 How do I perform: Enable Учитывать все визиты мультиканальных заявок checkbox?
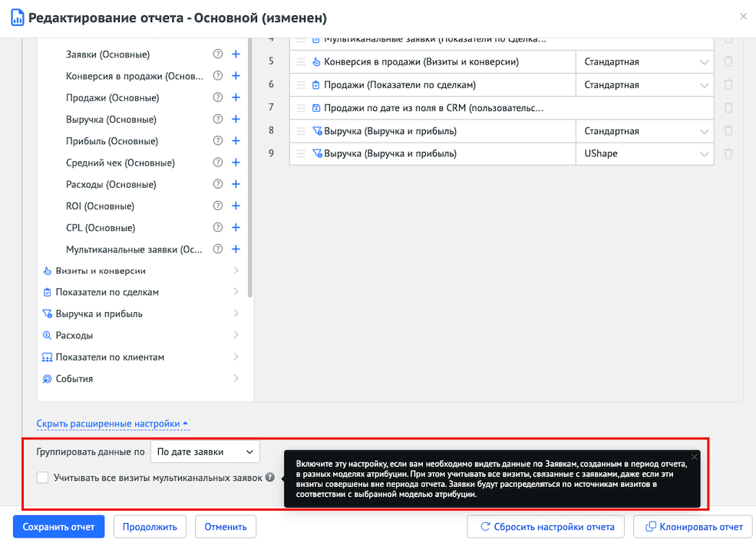click(x=43, y=477)
